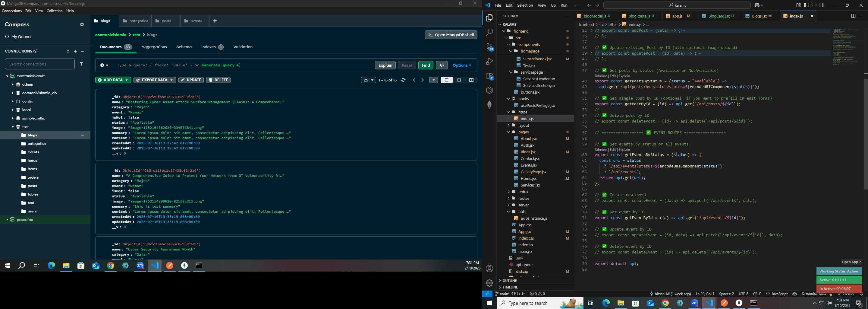
Task: Click in Search connections field
Action: point(40,64)
